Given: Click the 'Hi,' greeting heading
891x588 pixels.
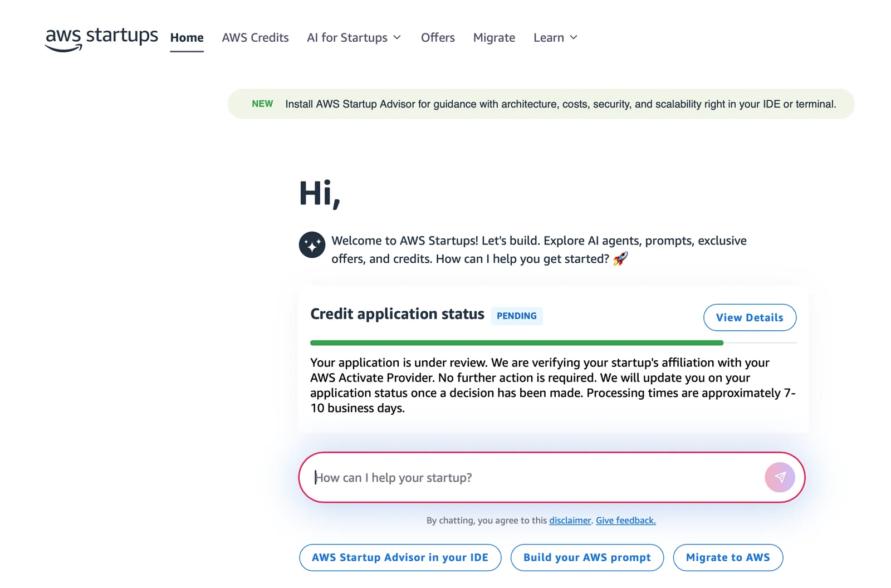Looking at the screenshot, I should tap(320, 194).
